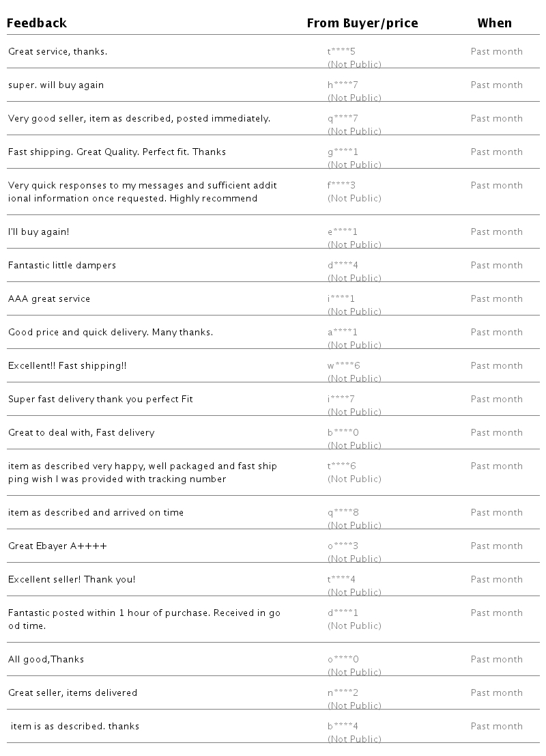Select the 'Great service, thanks.' feedback comment
546x756 pixels.
point(57,52)
